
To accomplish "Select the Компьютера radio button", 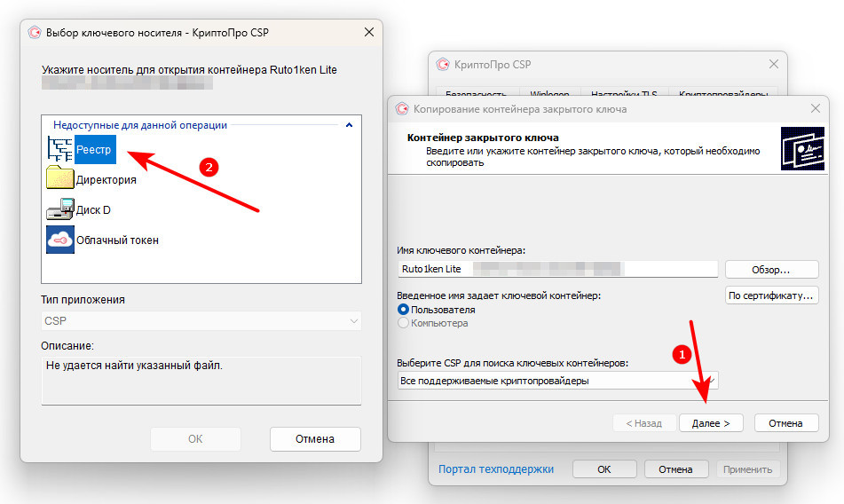I will (x=404, y=323).
